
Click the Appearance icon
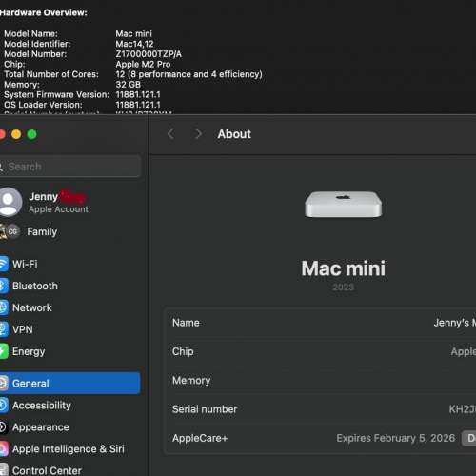[4, 427]
